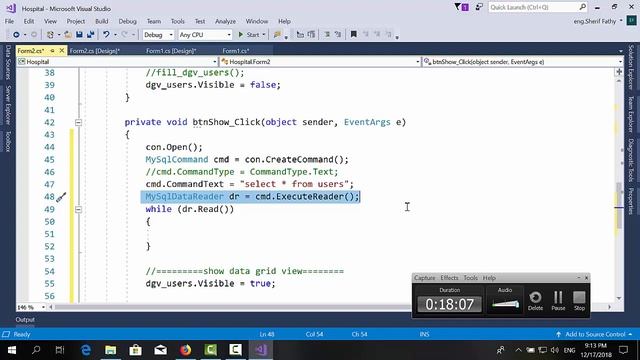Click the Navigate Backward toolbar icon
The width and height of the screenshot is (640, 360).
tap(16, 35)
